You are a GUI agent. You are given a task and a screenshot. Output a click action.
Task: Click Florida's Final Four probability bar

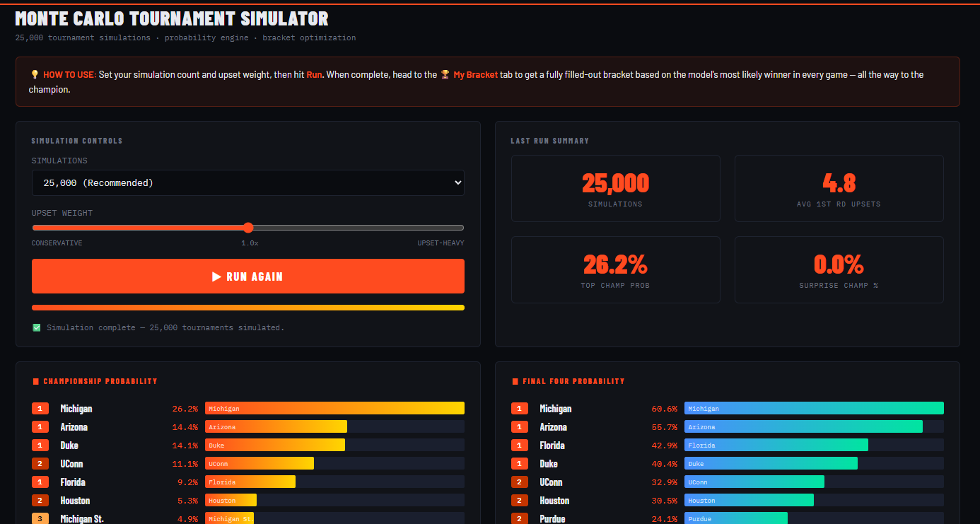tap(776, 446)
